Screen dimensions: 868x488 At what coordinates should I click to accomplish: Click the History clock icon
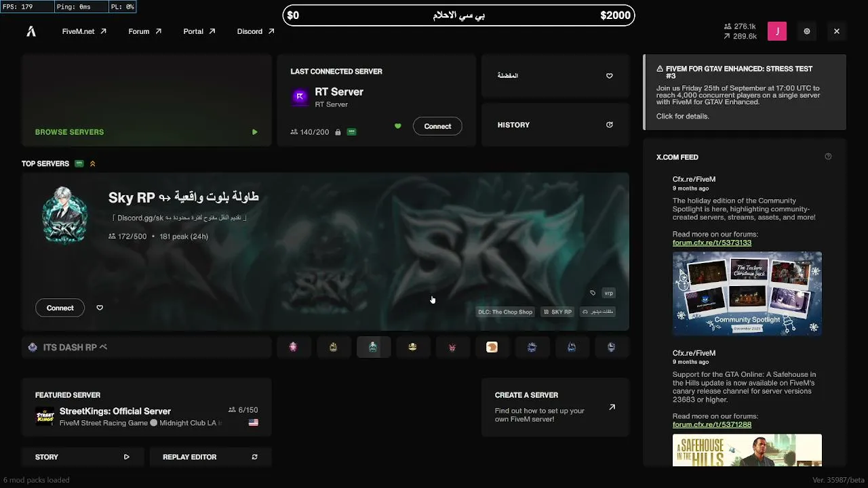point(610,125)
